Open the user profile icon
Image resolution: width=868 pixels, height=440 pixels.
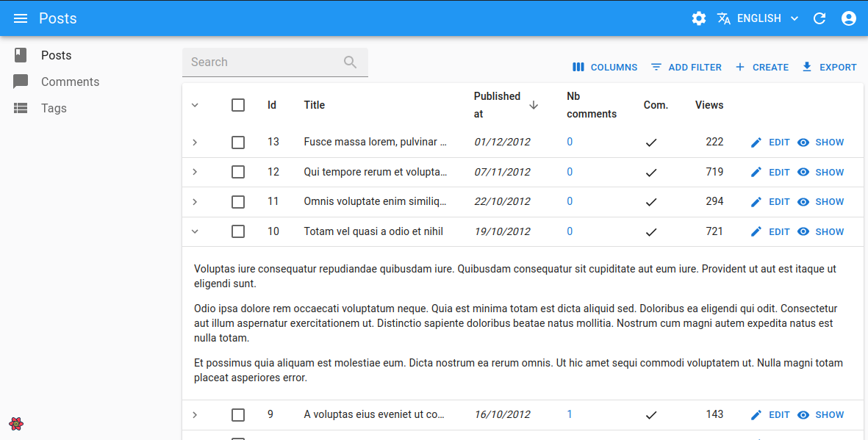pos(849,18)
